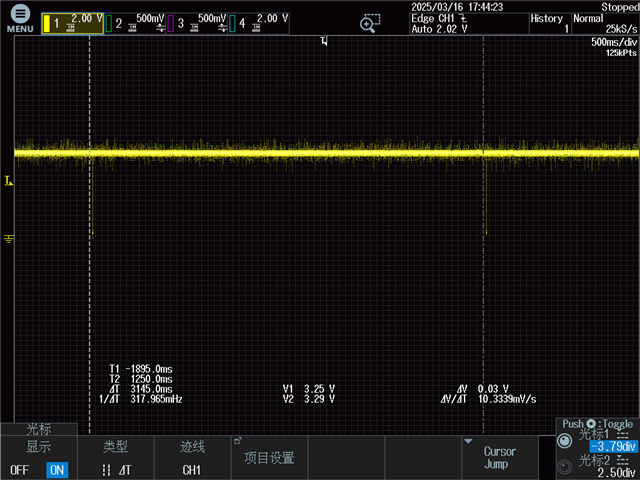Click the ΔV 0.03 V readout
Screen dimensions: 640x480
tap(482, 389)
